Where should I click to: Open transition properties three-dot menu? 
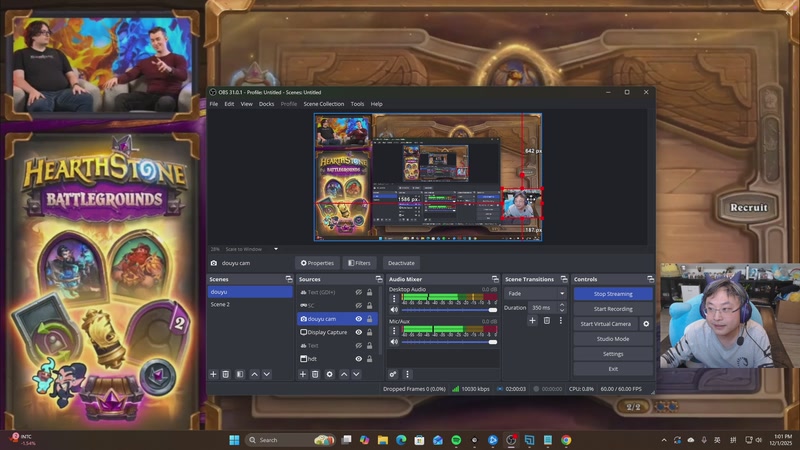[x=561, y=320]
